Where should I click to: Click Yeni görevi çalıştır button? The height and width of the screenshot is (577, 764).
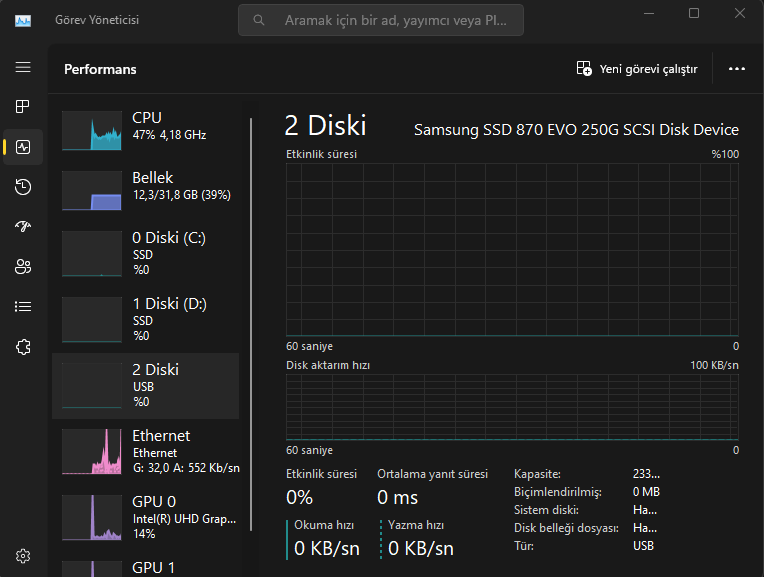[x=637, y=69]
